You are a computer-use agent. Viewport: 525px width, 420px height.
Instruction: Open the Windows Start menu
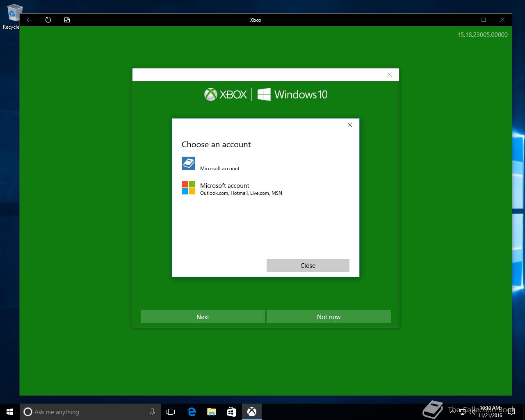click(x=10, y=412)
